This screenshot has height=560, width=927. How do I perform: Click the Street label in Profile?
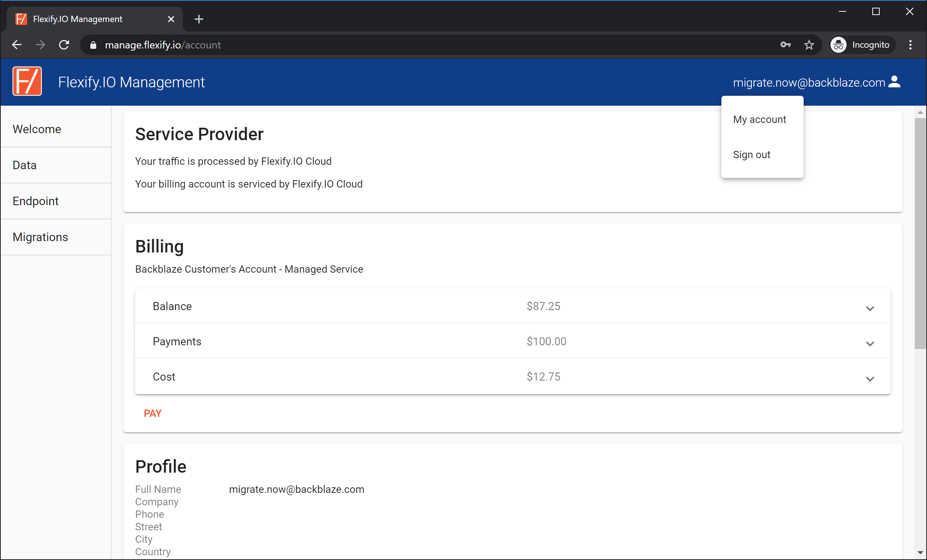pyautogui.click(x=148, y=527)
